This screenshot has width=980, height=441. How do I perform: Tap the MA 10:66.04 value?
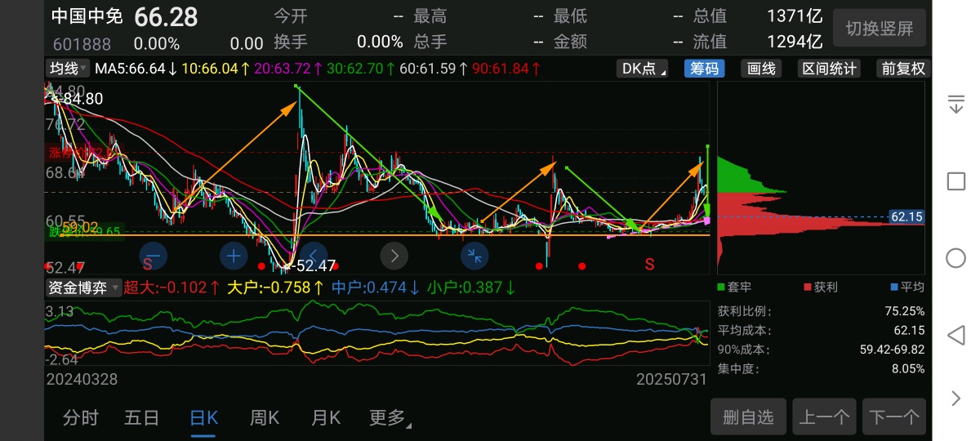[217, 69]
